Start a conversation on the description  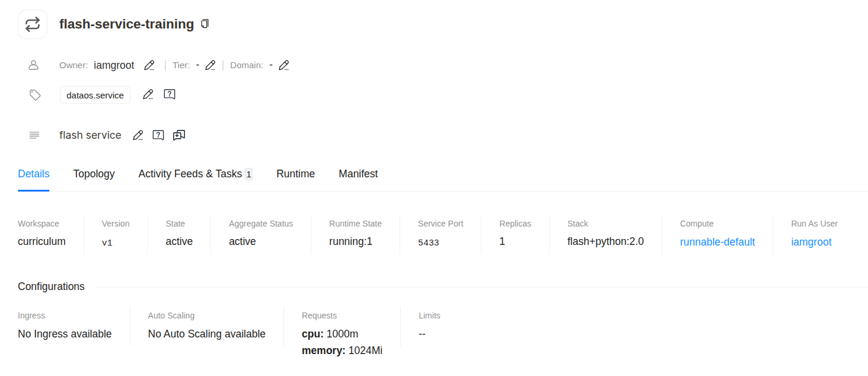[179, 135]
